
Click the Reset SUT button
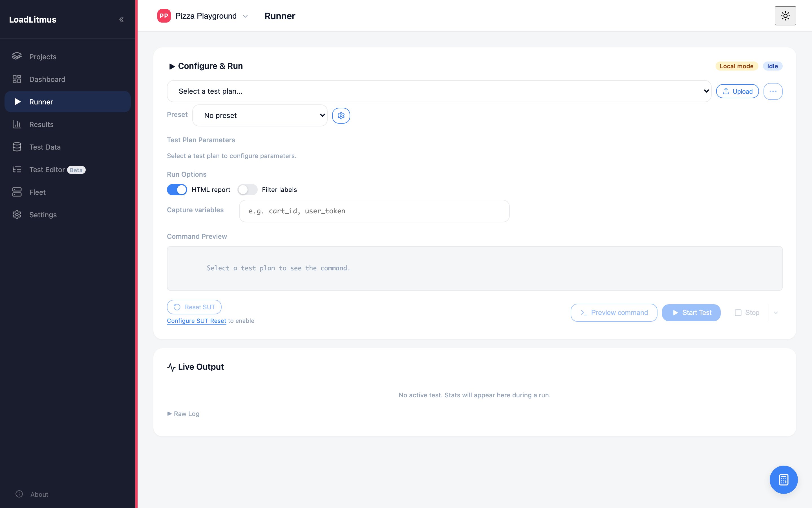tap(194, 307)
